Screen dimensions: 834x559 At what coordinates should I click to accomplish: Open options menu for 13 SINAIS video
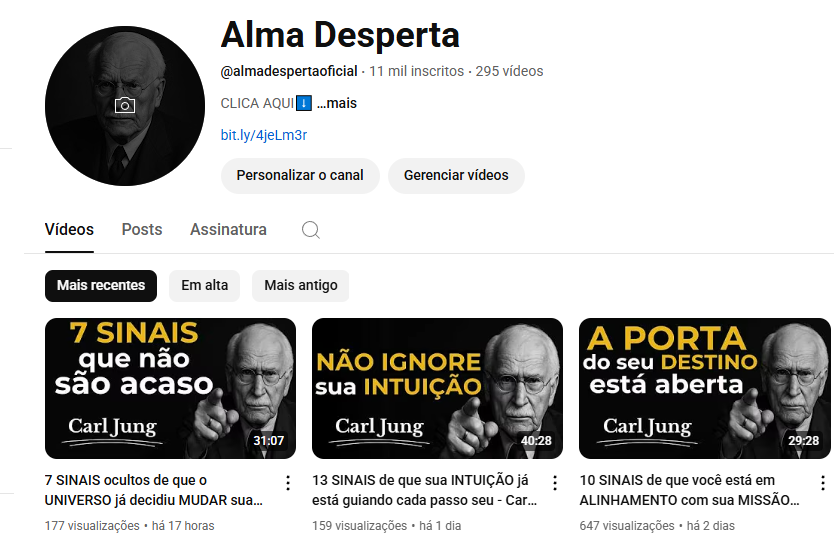[x=555, y=482]
